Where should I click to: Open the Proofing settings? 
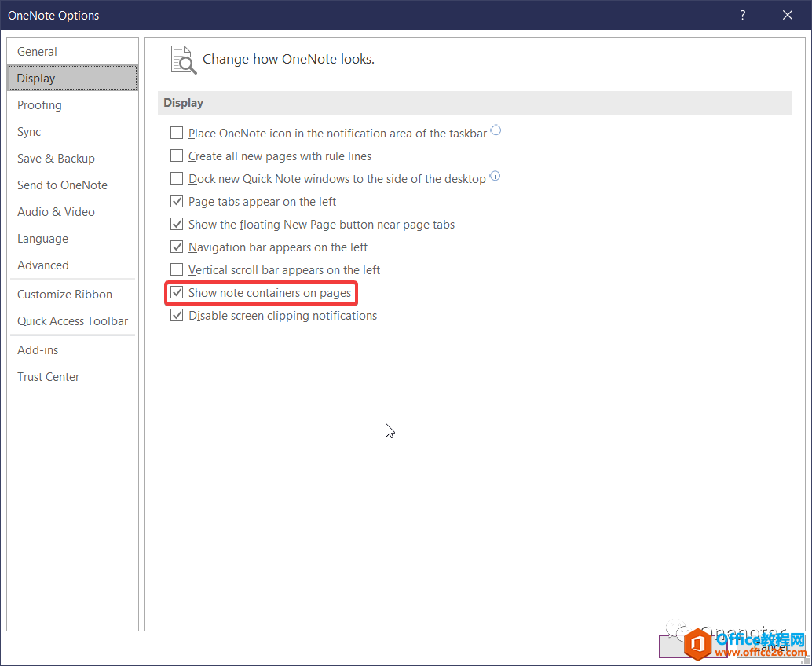click(x=38, y=104)
